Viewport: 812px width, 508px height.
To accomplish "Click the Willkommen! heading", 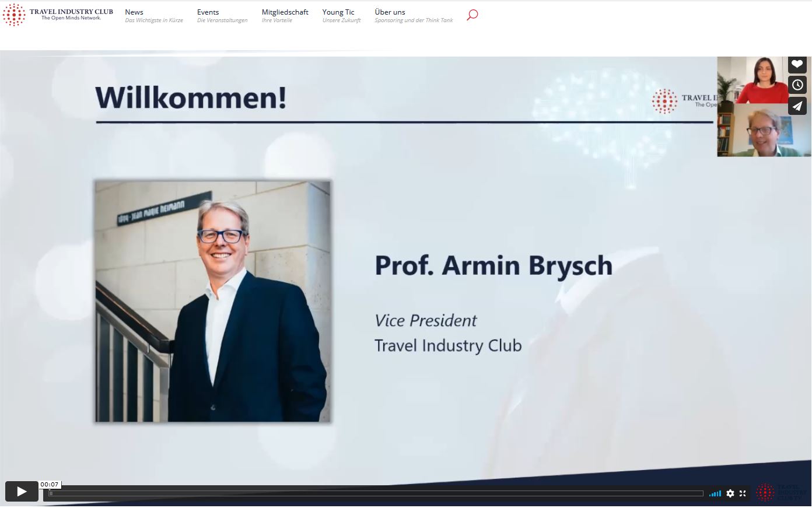I will (191, 97).
